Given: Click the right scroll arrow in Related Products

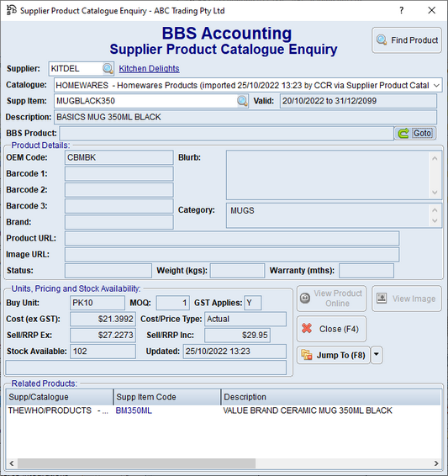Looking at the screenshot, I should 436,463.
